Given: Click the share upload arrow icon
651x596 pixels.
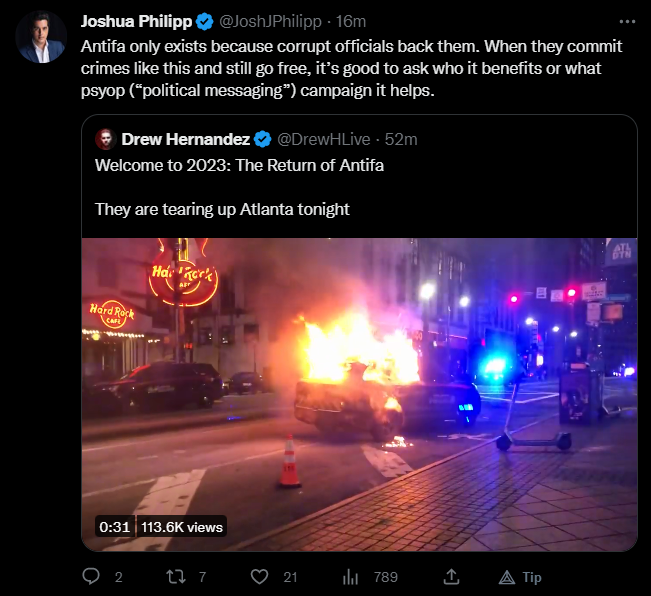Looking at the screenshot, I should 451,576.
